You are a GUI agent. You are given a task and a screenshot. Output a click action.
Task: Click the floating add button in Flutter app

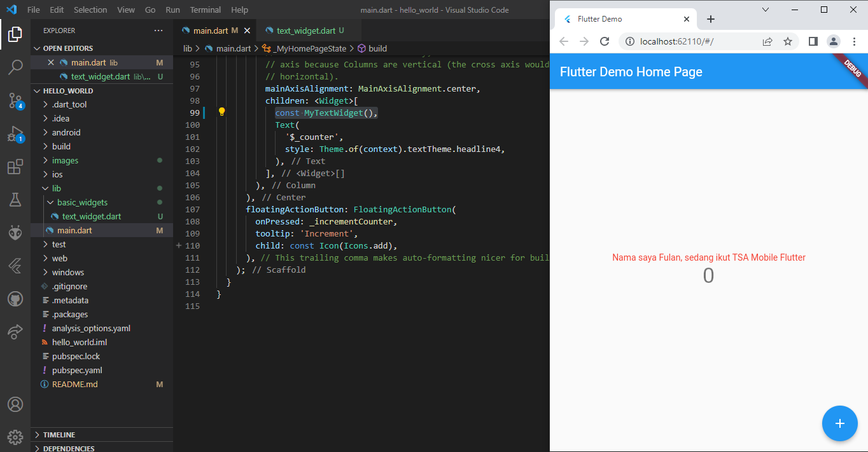click(839, 423)
